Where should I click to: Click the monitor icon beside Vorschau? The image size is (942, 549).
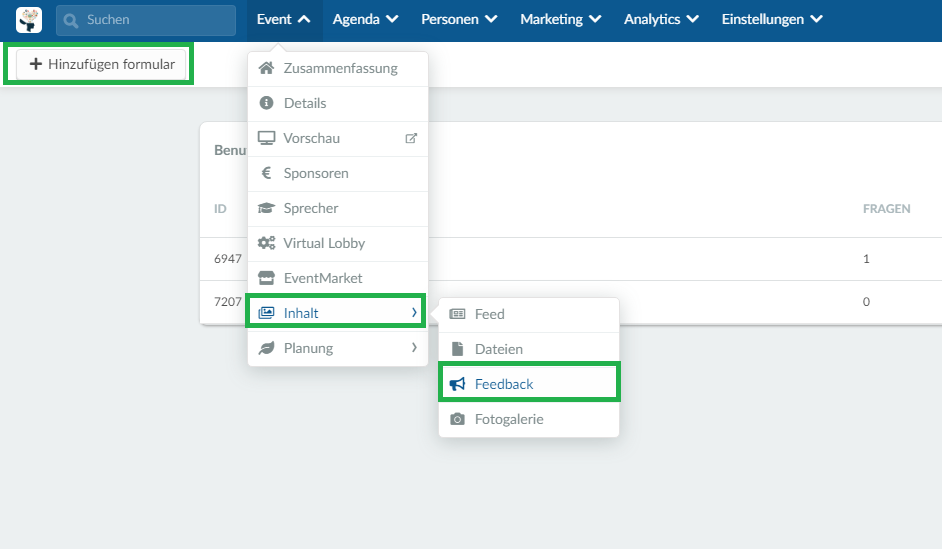(x=266, y=138)
